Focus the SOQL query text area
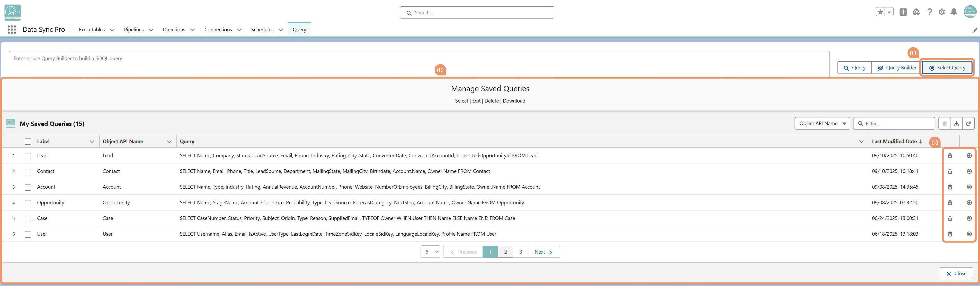The image size is (980, 286). coord(419,64)
